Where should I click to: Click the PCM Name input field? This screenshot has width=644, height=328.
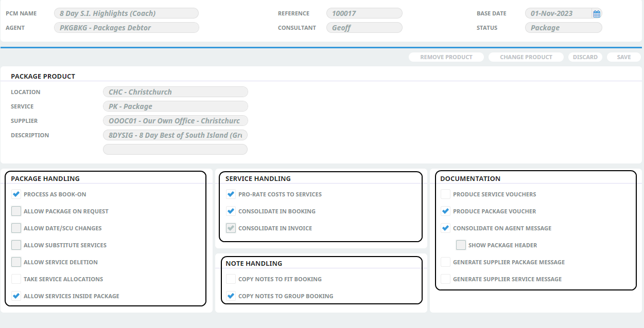pyautogui.click(x=126, y=13)
